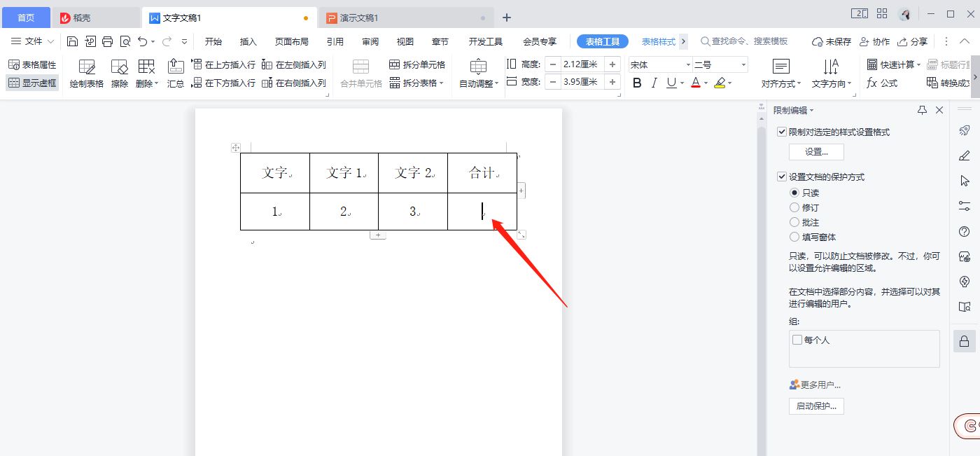Open the Table Style (表格样式) tab

[659, 41]
